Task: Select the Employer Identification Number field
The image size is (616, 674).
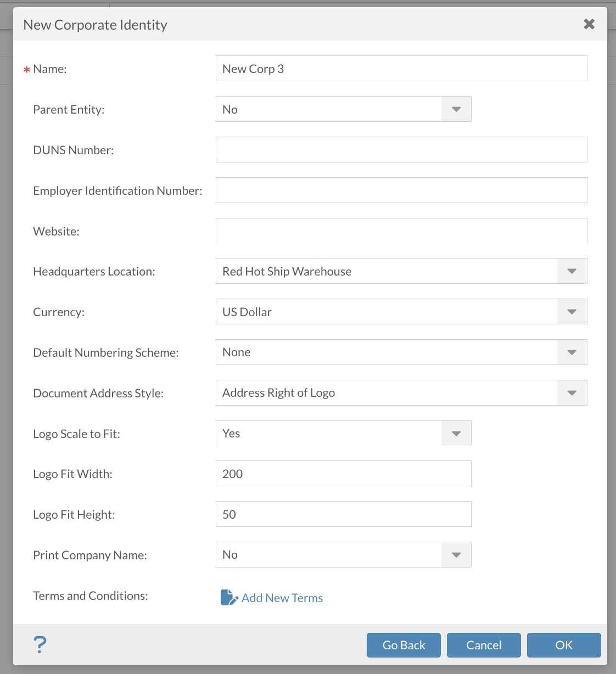Action: tap(401, 190)
